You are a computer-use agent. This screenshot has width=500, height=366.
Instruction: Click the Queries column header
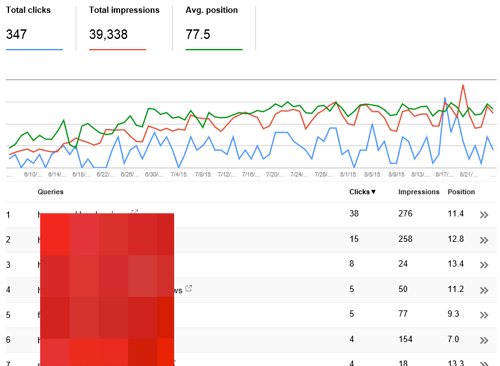[x=50, y=192]
